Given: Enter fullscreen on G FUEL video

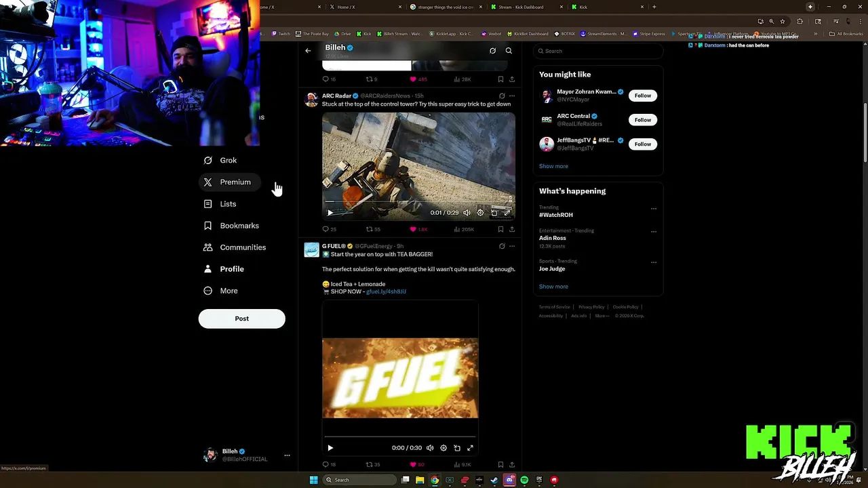Looking at the screenshot, I should (470, 448).
